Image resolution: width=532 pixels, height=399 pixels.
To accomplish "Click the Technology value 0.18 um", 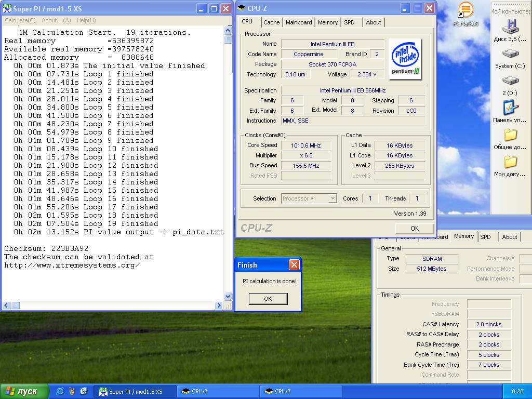I will (295, 74).
